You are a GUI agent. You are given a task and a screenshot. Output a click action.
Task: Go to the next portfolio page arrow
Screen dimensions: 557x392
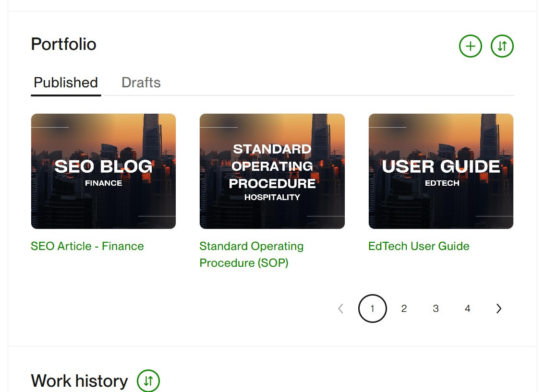tap(499, 309)
